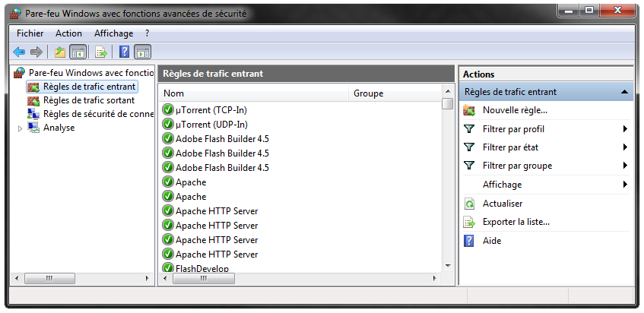
Task: Click the Règles de trafic sortant tree icon
Action: tap(33, 100)
